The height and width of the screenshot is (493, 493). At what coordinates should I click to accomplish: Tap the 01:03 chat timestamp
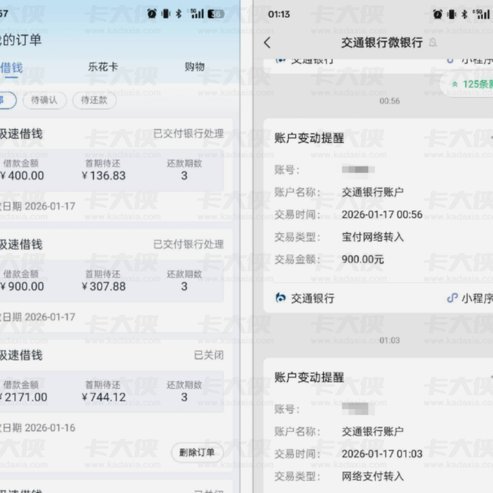(x=389, y=340)
